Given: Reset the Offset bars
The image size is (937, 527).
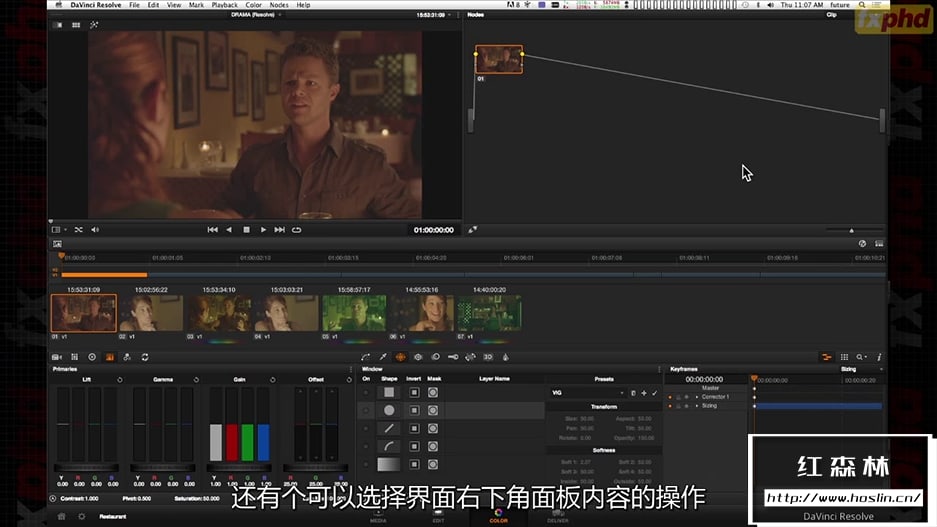Looking at the screenshot, I should tap(349, 380).
